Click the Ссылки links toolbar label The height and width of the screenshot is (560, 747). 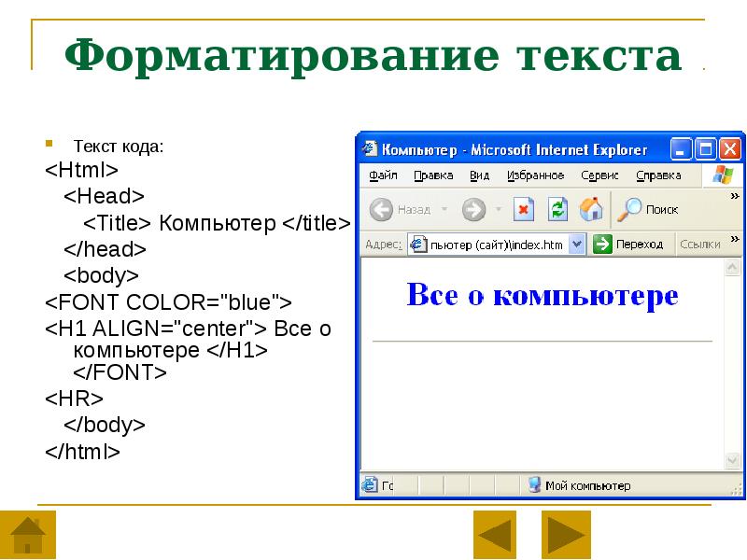click(699, 245)
